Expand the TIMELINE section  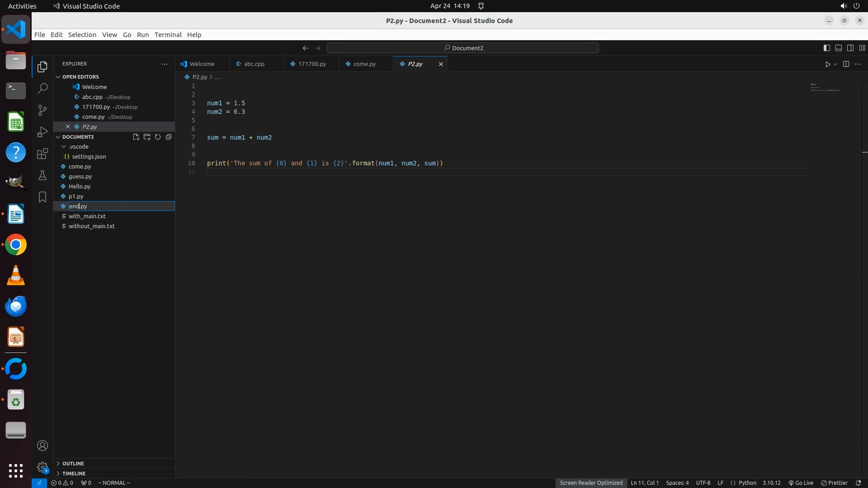(74, 474)
